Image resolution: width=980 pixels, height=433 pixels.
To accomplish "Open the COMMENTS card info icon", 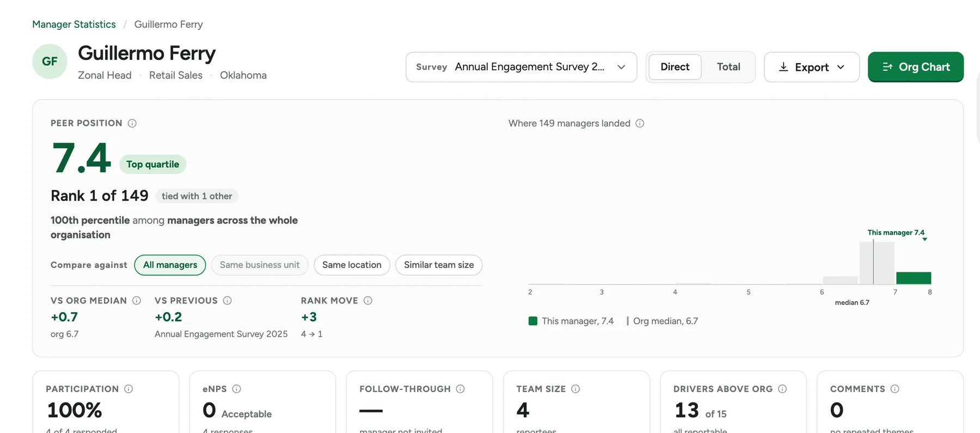I will [895, 389].
